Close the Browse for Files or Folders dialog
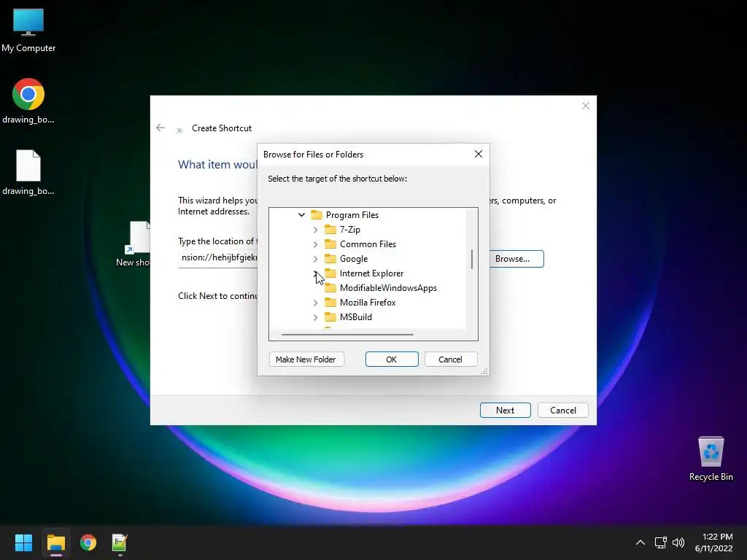Image resolution: width=747 pixels, height=560 pixels. pyautogui.click(x=479, y=154)
